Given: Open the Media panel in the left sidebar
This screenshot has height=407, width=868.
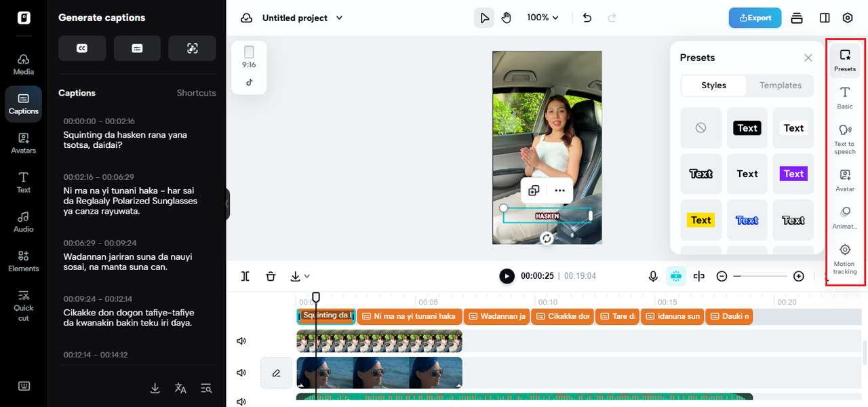Looking at the screenshot, I should click(23, 62).
